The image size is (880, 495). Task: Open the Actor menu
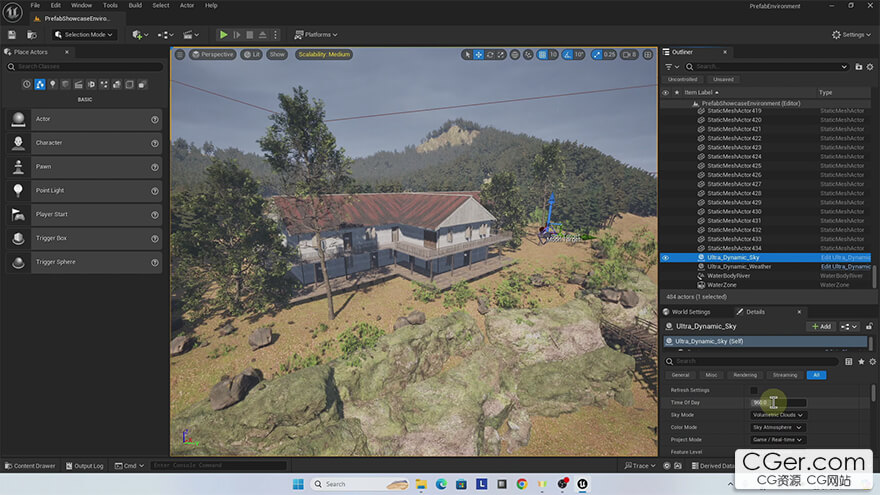click(x=187, y=5)
